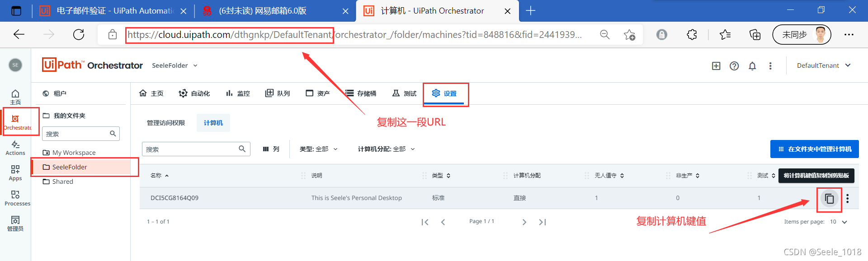Go to last page of results
This screenshot has height=261, width=868.
(x=542, y=222)
